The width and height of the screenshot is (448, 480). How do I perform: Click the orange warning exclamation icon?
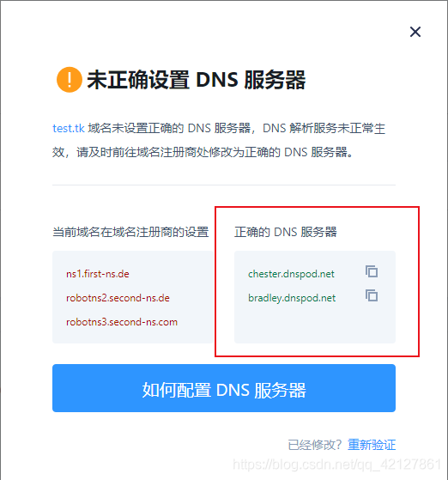point(70,80)
